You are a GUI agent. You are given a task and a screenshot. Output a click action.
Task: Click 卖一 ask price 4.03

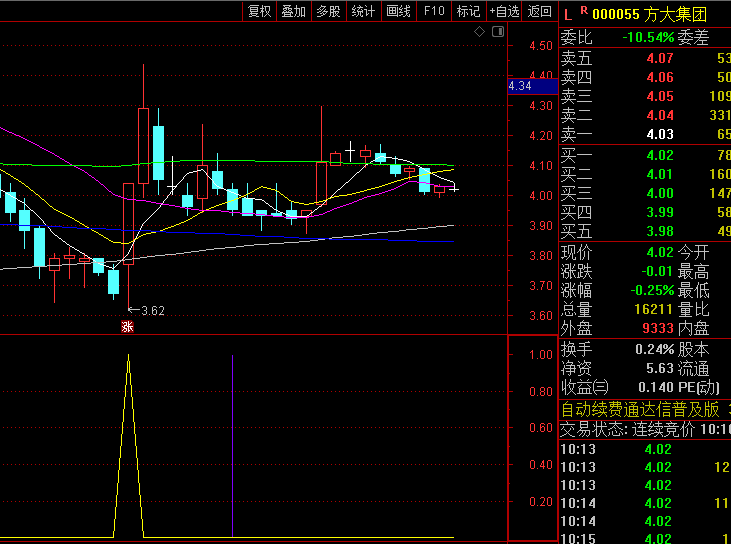pos(660,134)
